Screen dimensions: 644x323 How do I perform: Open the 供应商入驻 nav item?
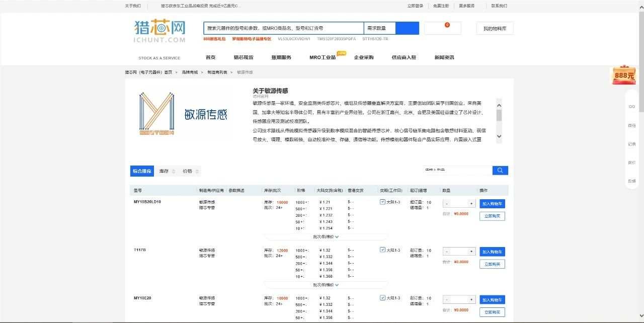pyautogui.click(x=404, y=57)
